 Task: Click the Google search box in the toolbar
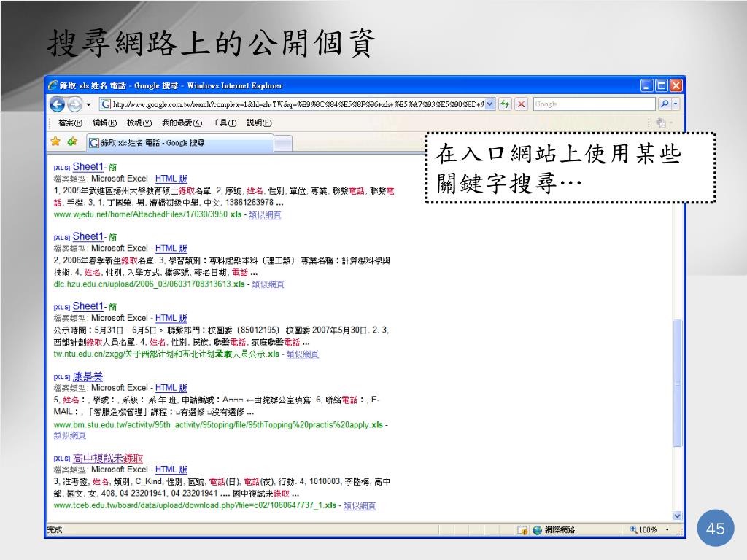click(594, 104)
